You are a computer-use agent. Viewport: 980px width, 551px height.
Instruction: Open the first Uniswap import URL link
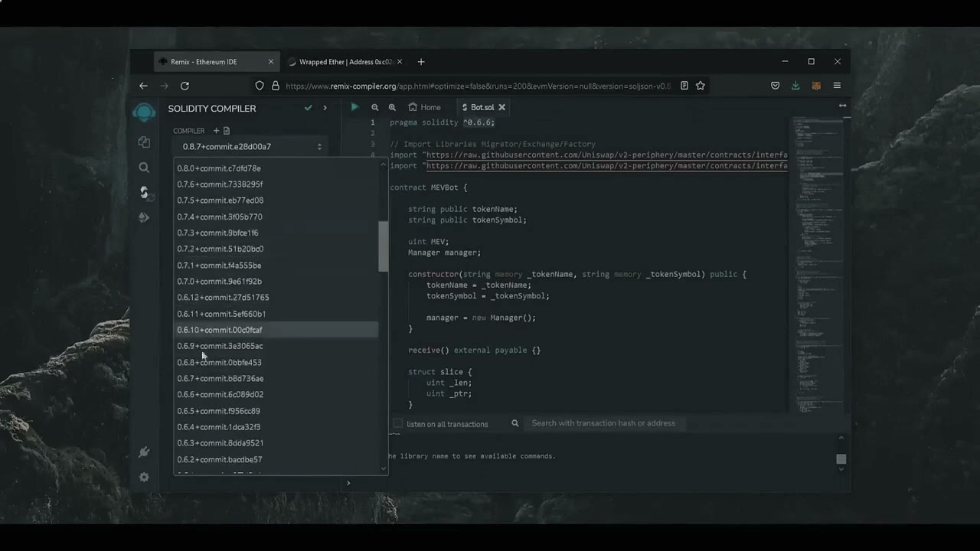[x=606, y=155]
